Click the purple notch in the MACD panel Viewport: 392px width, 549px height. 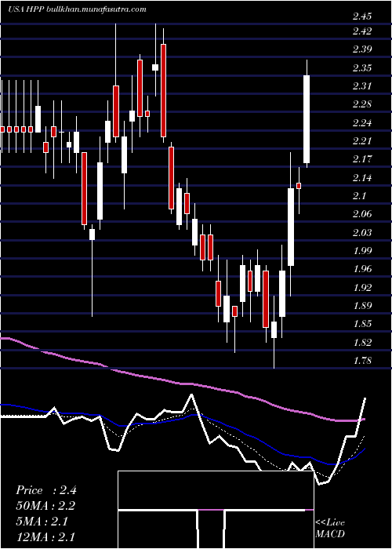[211, 510]
